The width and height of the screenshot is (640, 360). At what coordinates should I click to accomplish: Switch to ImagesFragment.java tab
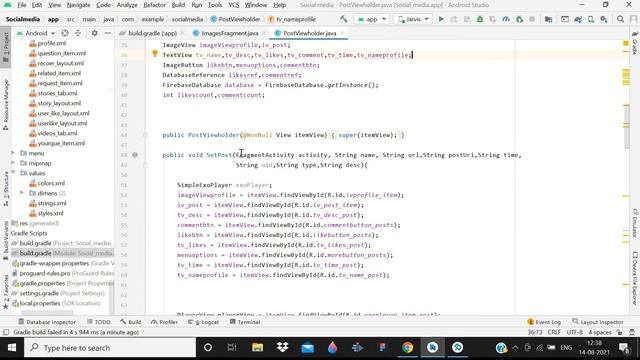pyautogui.click(x=229, y=33)
